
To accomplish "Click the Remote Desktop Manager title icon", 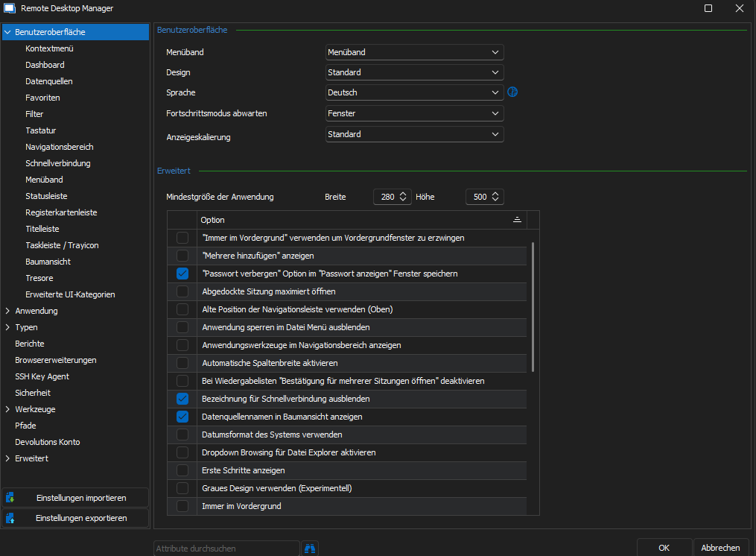I will (x=10, y=8).
